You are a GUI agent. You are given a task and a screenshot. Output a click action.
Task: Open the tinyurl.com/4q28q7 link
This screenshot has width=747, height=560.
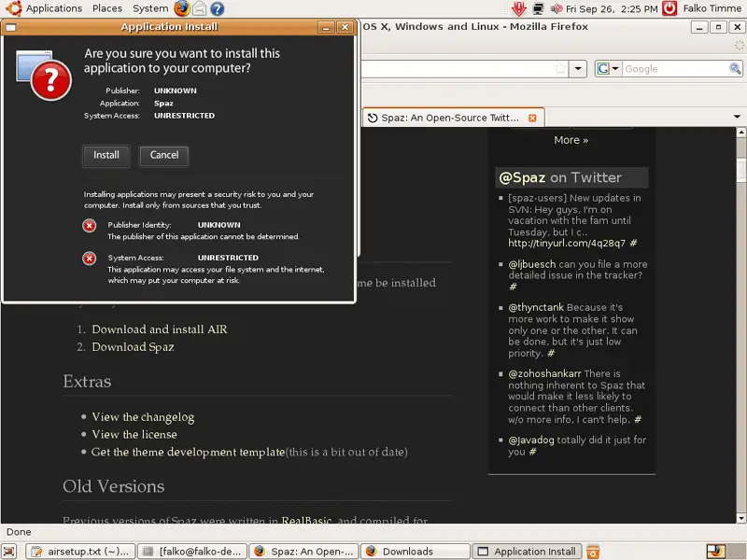tap(567, 244)
